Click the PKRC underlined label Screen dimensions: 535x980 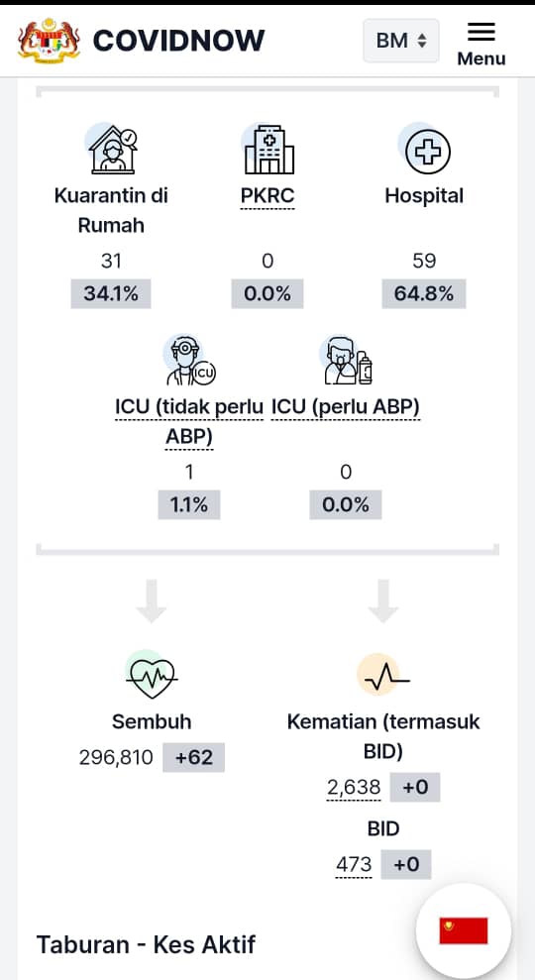(267, 197)
